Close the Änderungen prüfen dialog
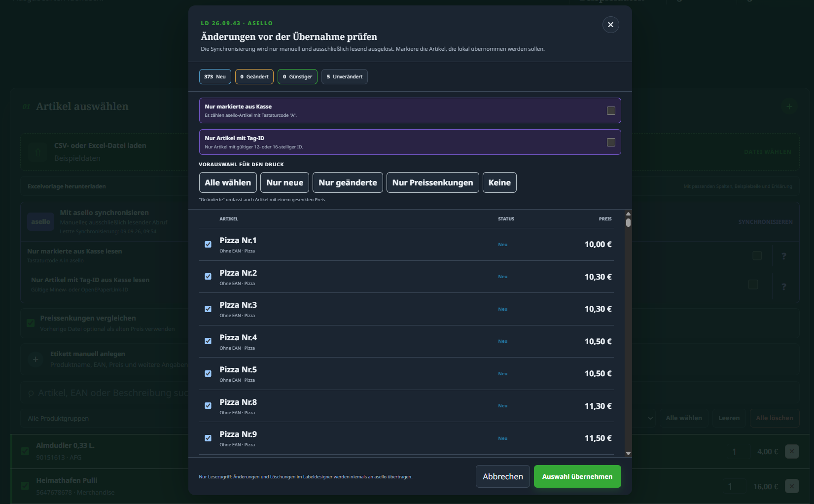The height and width of the screenshot is (504, 814). pos(610,25)
